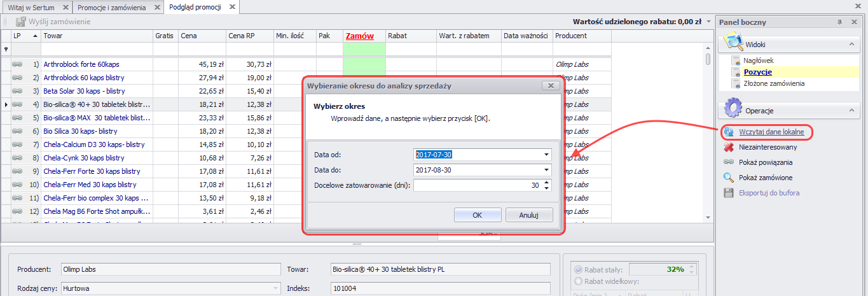Select the Rabat widełkowy radio button

tap(578, 281)
